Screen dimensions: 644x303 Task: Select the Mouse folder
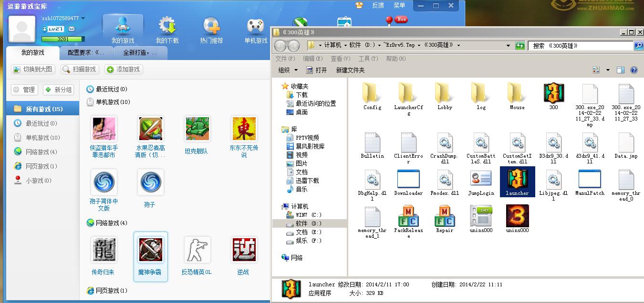coord(517,93)
